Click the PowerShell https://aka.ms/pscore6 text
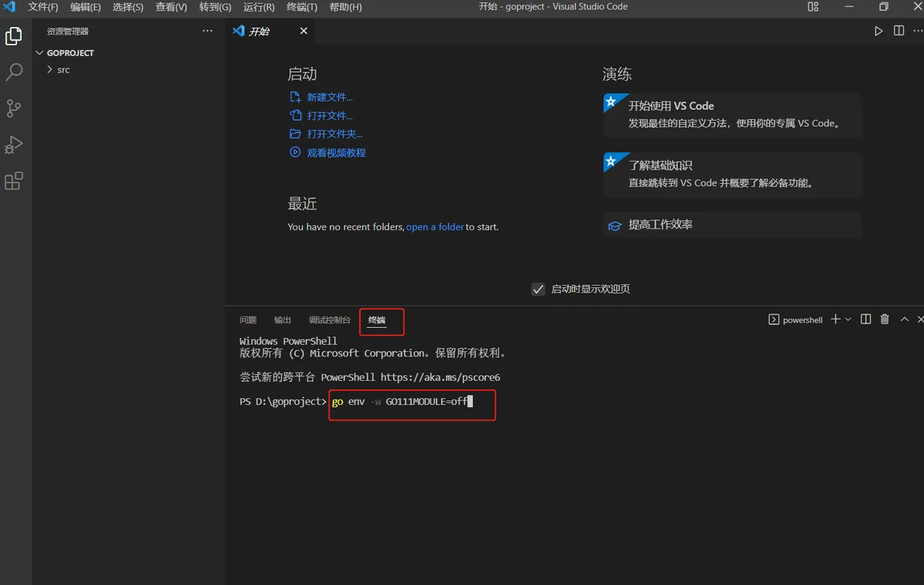Image resolution: width=924 pixels, height=585 pixels. [x=410, y=378]
